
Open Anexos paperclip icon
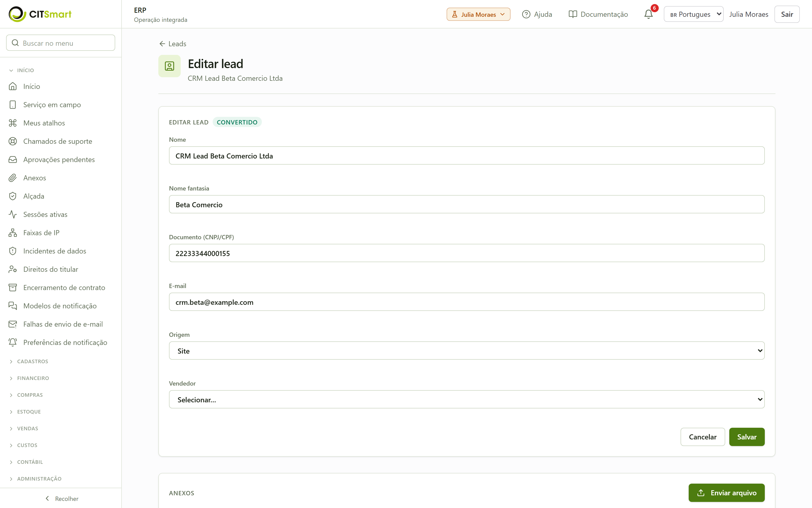13,178
